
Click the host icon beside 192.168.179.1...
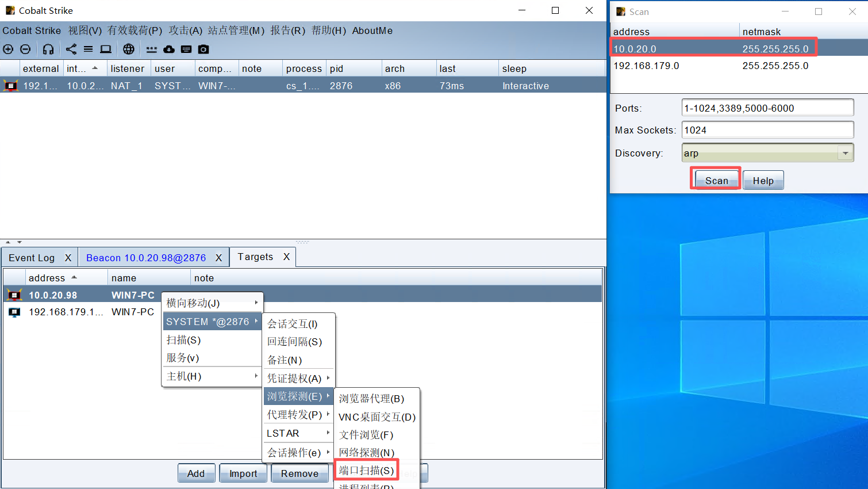click(x=14, y=312)
